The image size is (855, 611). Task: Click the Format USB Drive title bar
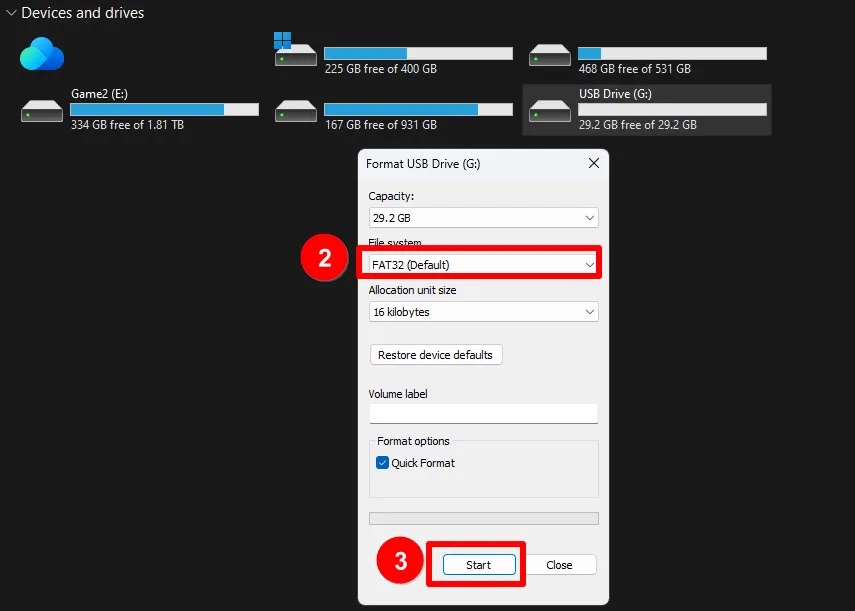[460, 163]
